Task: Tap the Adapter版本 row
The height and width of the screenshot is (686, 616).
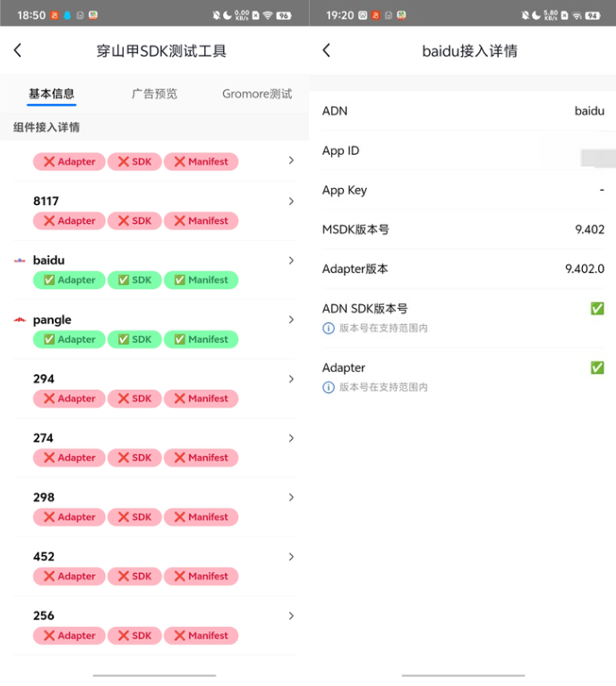Action: coord(462,269)
